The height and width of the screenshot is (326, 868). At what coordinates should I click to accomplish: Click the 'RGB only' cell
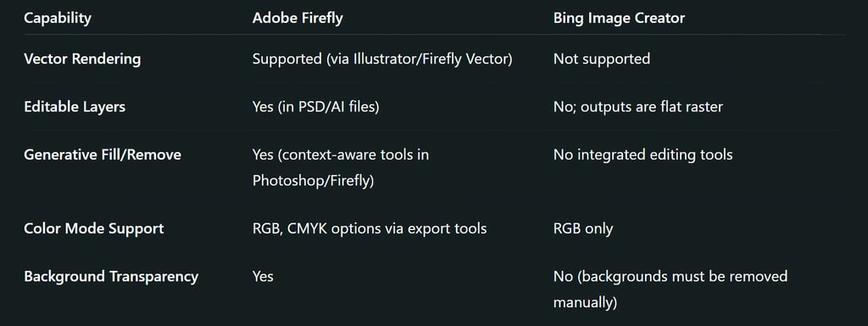(583, 228)
